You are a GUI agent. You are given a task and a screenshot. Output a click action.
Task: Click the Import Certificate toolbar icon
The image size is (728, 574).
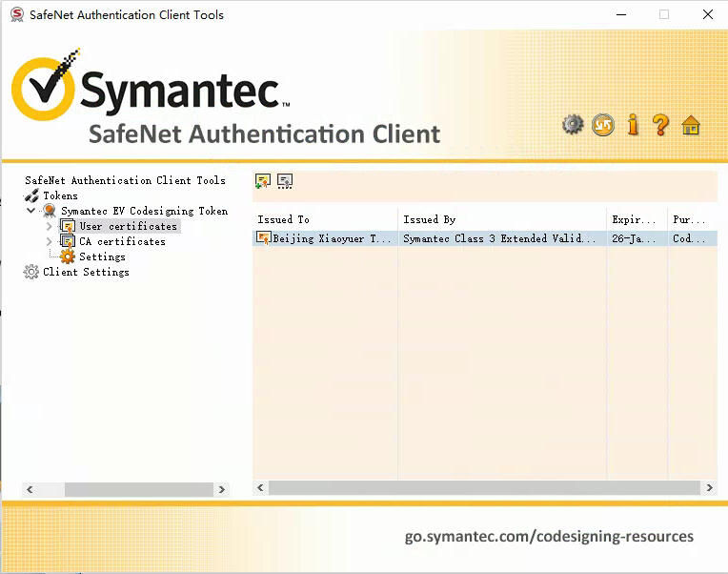click(x=263, y=180)
